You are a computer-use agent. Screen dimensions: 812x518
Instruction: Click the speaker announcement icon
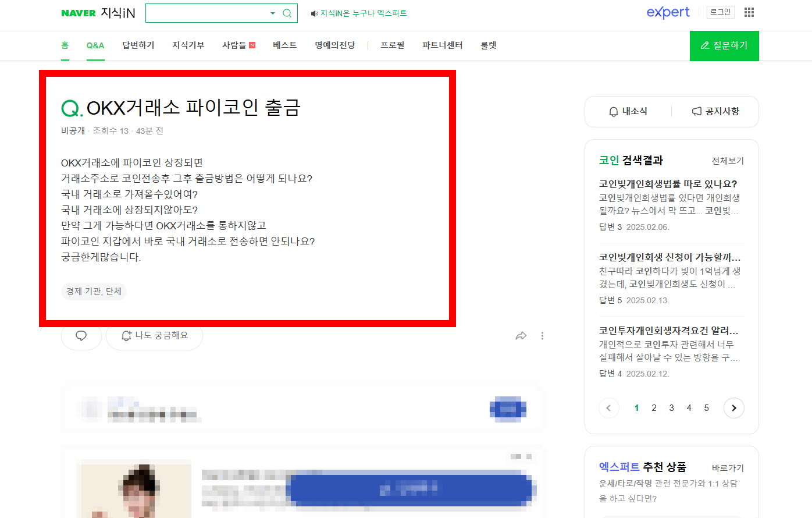pyautogui.click(x=314, y=13)
